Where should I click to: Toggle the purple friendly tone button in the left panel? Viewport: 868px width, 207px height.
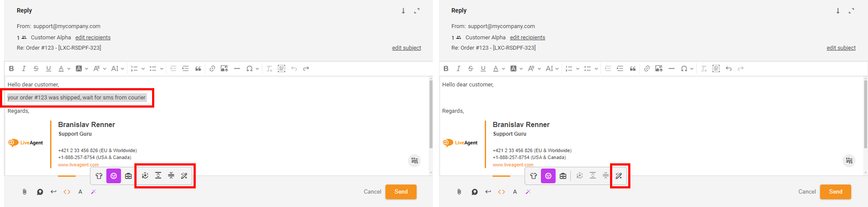coord(114,176)
